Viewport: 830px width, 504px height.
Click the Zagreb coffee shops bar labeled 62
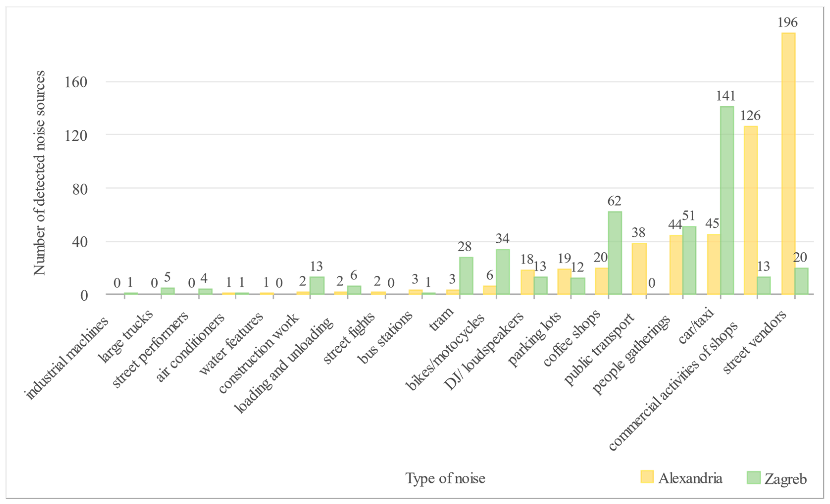coord(615,253)
